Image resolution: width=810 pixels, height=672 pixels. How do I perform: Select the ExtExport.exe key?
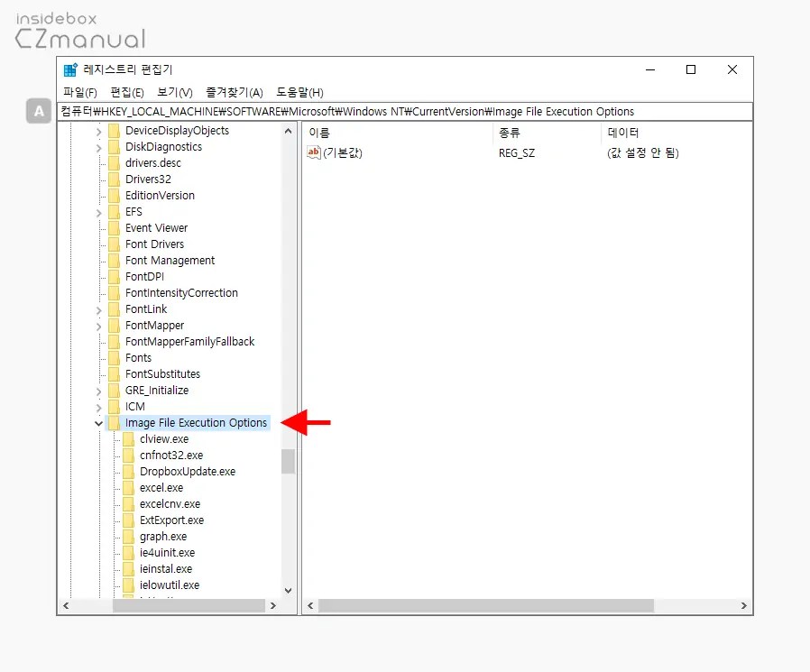172,520
